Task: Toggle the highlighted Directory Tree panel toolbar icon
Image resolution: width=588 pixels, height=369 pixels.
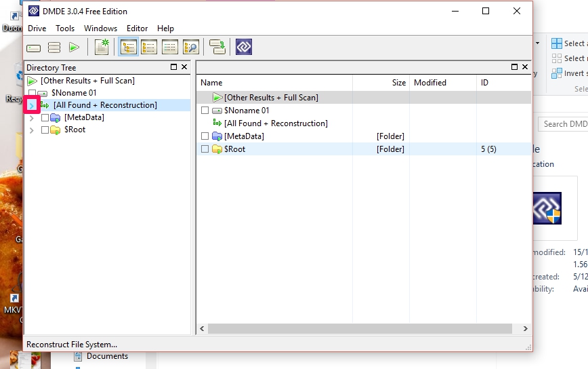Action: click(128, 47)
